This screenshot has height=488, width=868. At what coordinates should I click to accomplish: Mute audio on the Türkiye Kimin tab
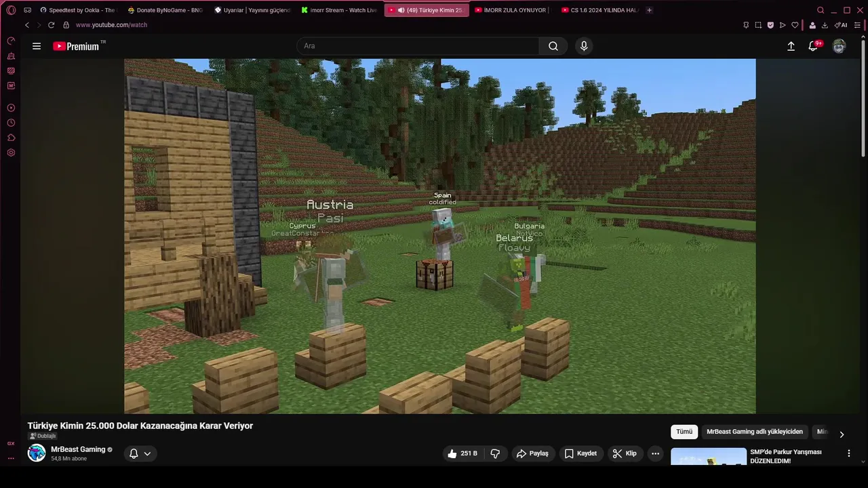pos(401,10)
